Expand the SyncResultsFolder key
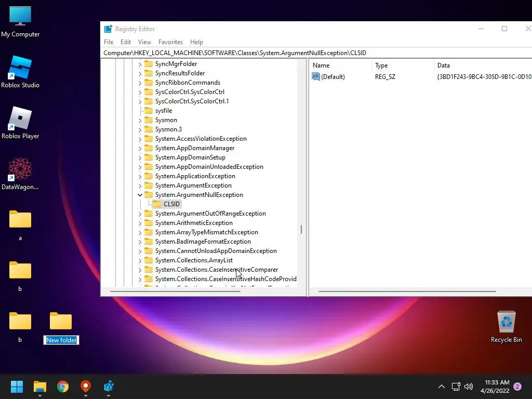This screenshot has width=532, height=399. (140, 73)
